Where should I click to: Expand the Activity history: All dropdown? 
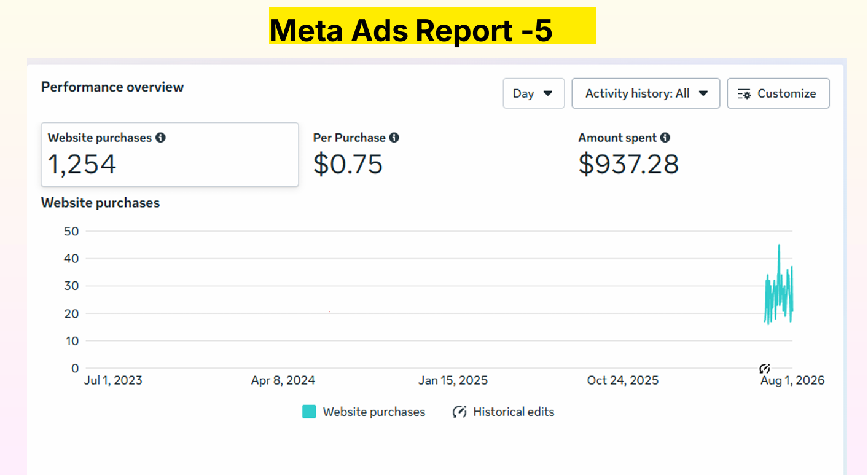[646, 93]
